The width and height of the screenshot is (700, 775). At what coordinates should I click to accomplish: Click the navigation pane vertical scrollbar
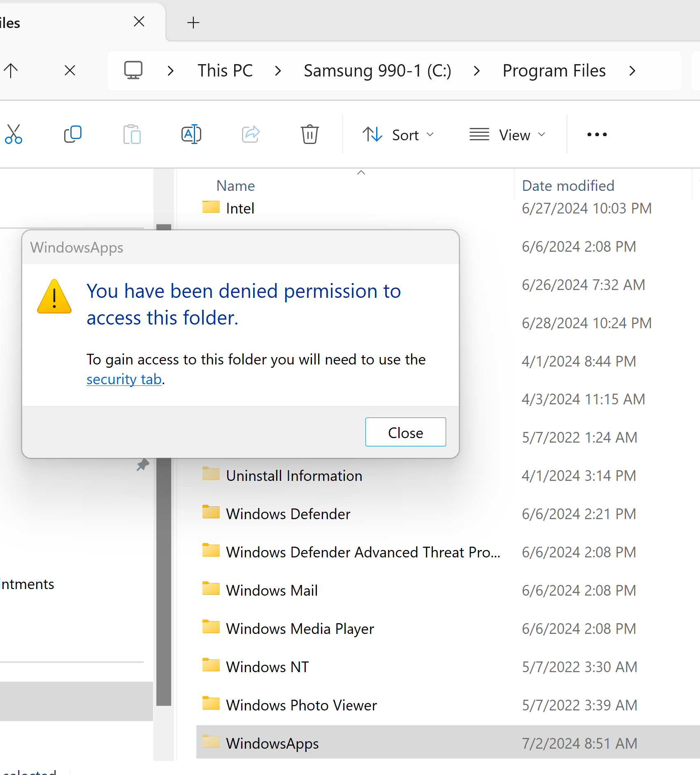point(164,576)
